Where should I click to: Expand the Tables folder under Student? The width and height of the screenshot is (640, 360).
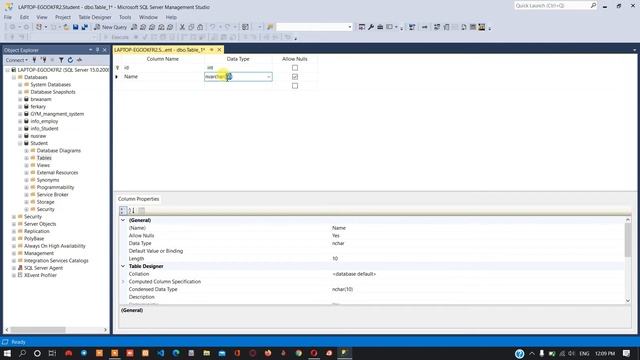[27, 158]
